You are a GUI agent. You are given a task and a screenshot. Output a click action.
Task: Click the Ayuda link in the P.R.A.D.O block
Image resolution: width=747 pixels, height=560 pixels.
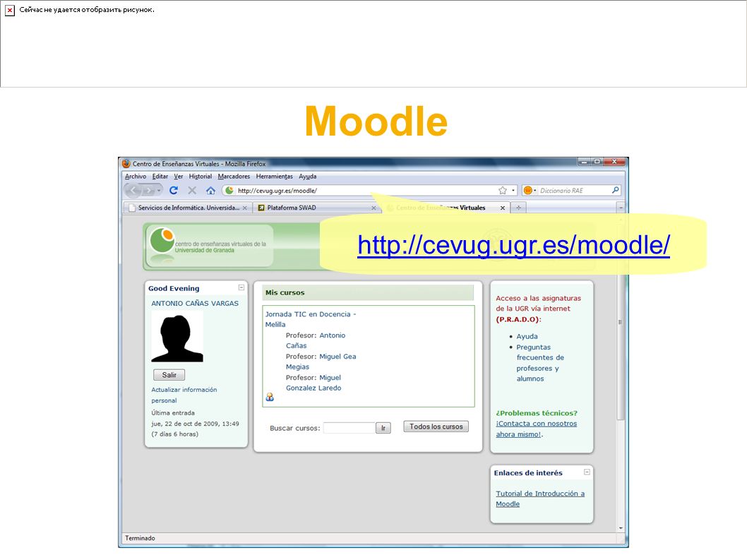point(527,336)
